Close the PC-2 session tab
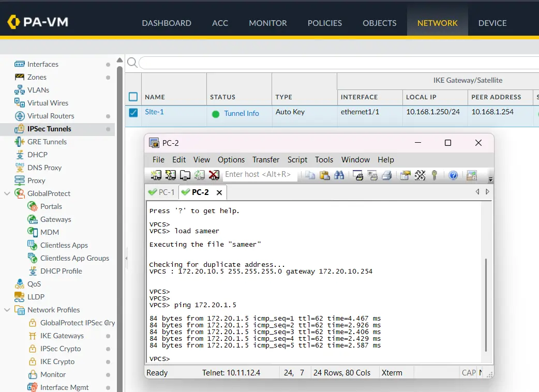539x392 pixels. pos(219,192)
